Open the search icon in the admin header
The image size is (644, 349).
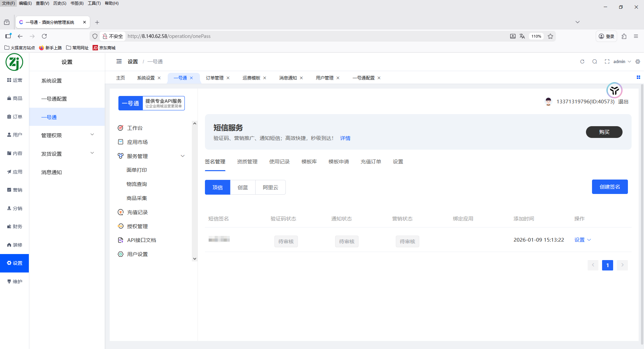point(595,62)
